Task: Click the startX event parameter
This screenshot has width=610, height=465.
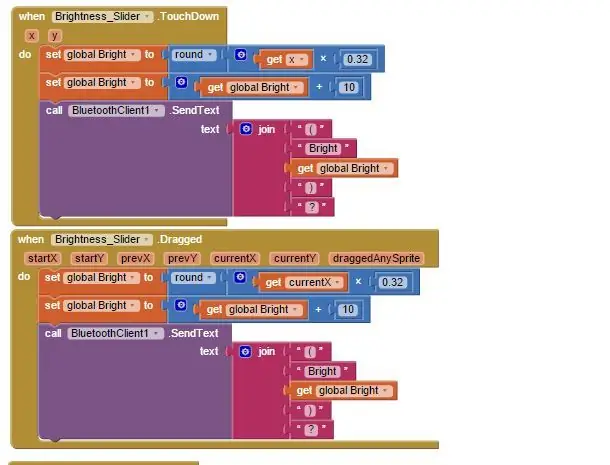Action: point(42,258)
